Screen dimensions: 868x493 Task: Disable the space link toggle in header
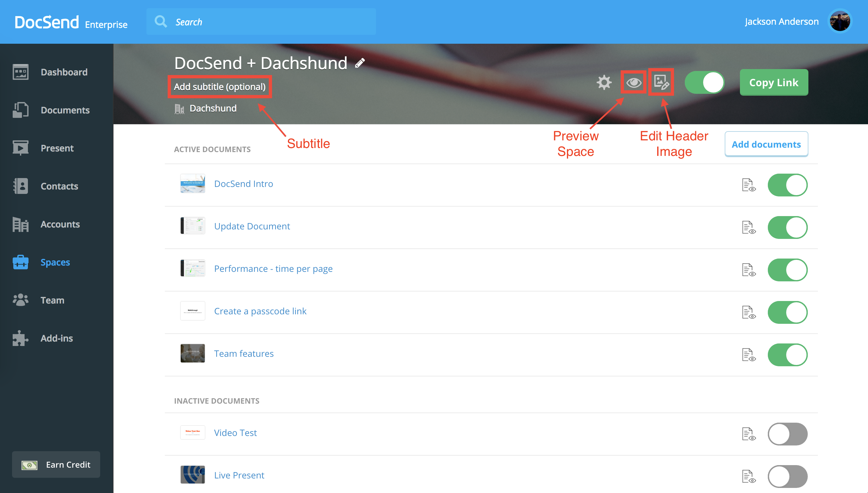tap(704, 82)
